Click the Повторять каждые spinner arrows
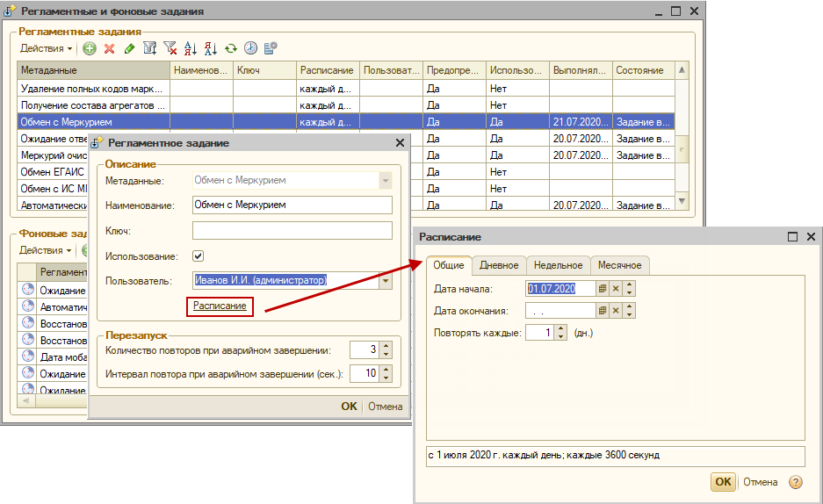 tap(561, 333)
